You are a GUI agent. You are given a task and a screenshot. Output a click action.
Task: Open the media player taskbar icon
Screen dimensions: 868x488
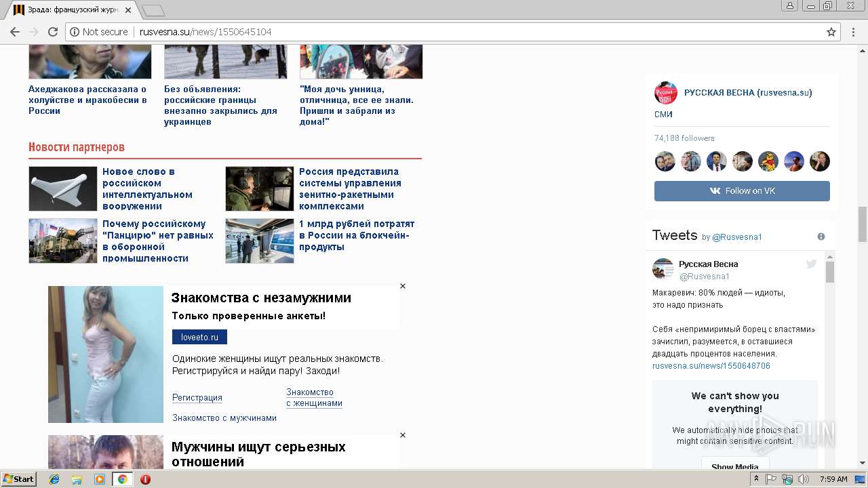pos(100,479)
